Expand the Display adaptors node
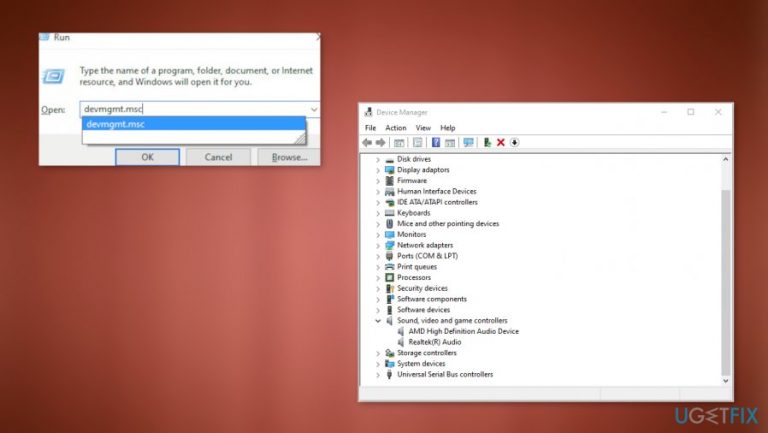 (378, 170)
